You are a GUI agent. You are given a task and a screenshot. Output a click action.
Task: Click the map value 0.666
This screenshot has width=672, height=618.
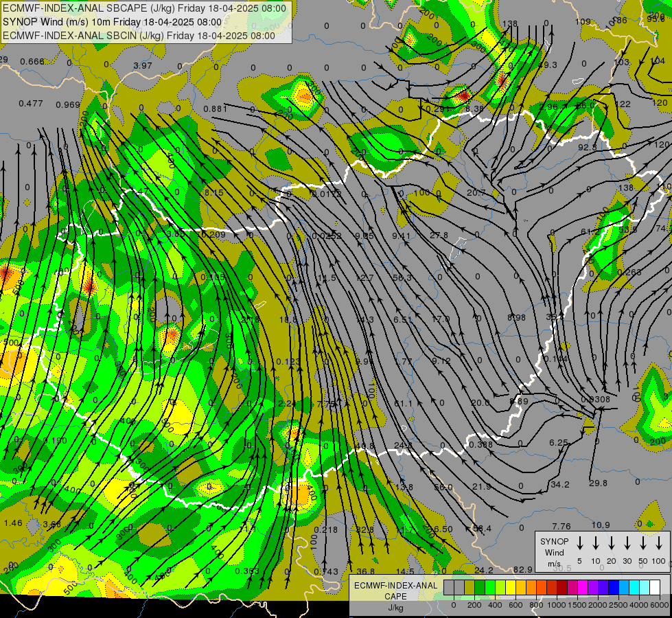[x=32, y=62]
